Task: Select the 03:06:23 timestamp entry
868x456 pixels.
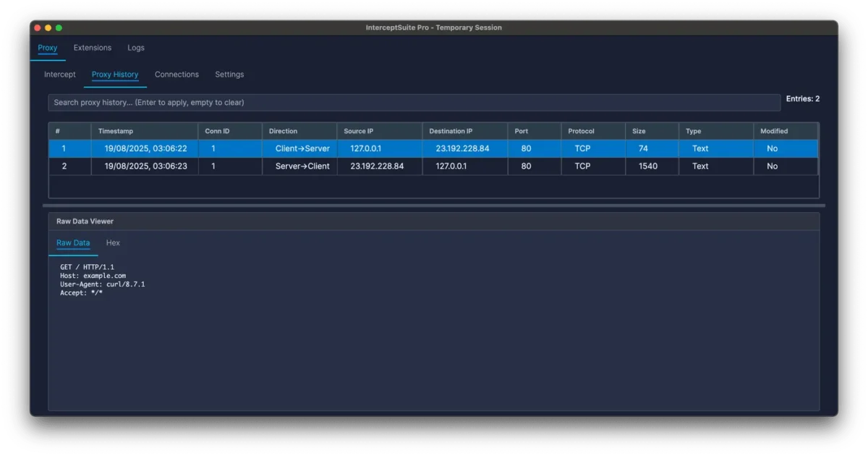Action: 145,166
